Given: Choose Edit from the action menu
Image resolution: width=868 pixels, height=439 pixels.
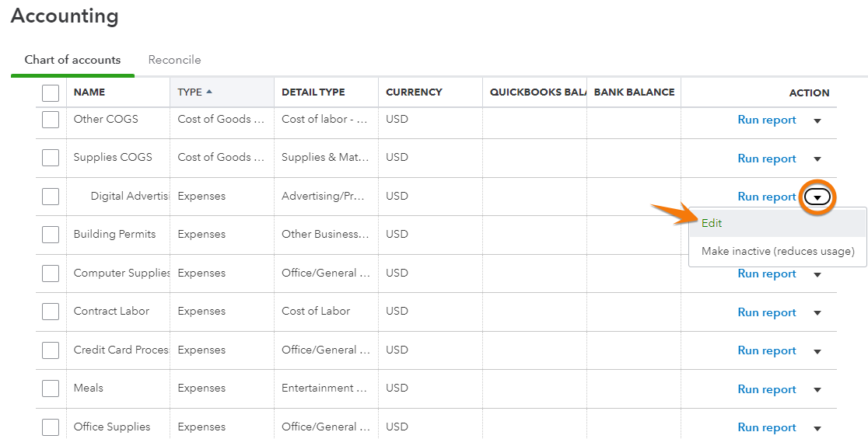Looking at the screenshot, I should click(712, 223).
